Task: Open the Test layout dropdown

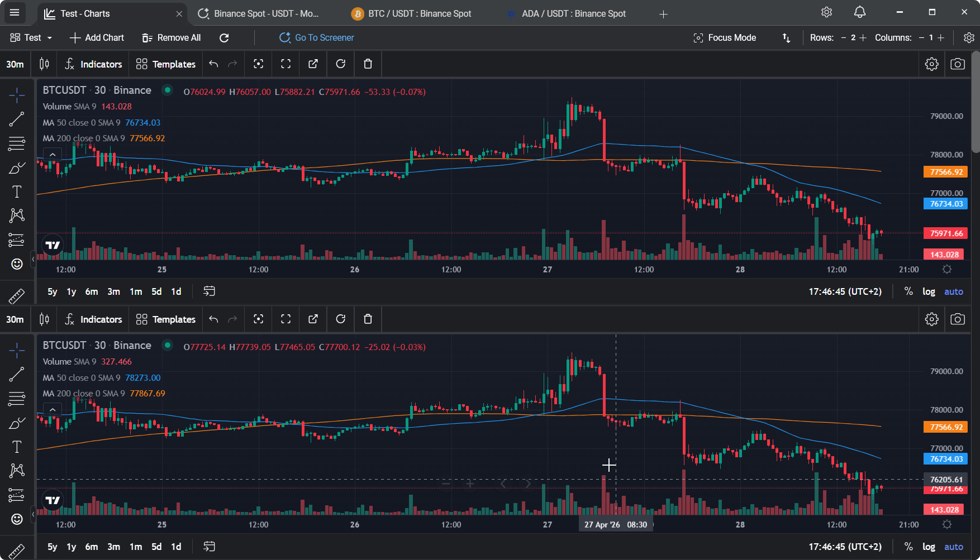Action: [32, 37]
